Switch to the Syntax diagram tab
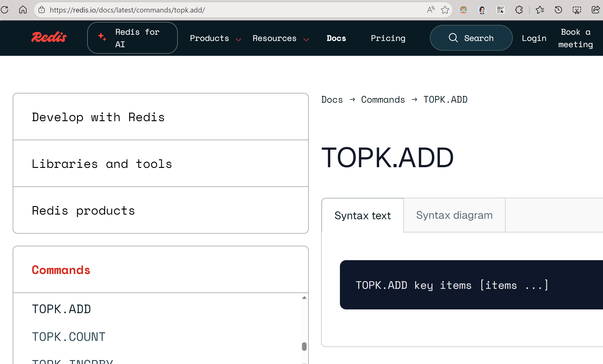This screenshot has height=364, width=603. tap(454, 215)
